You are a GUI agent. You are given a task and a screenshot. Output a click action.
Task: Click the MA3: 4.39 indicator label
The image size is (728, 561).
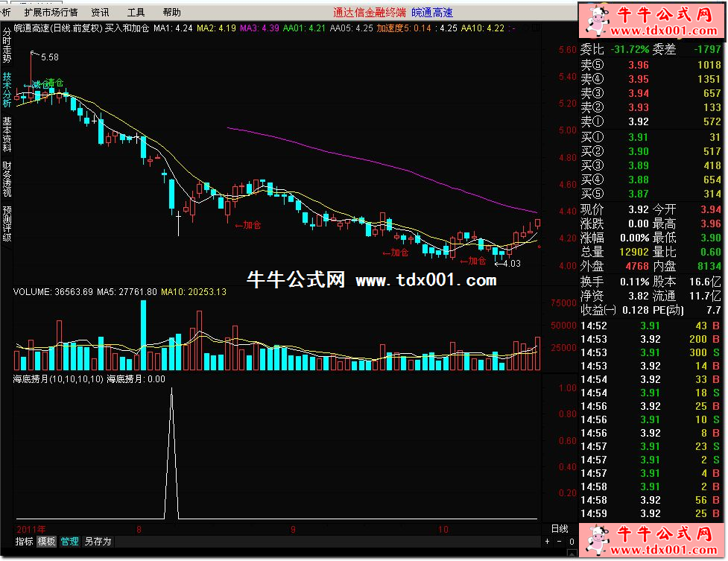click(259, 28)
